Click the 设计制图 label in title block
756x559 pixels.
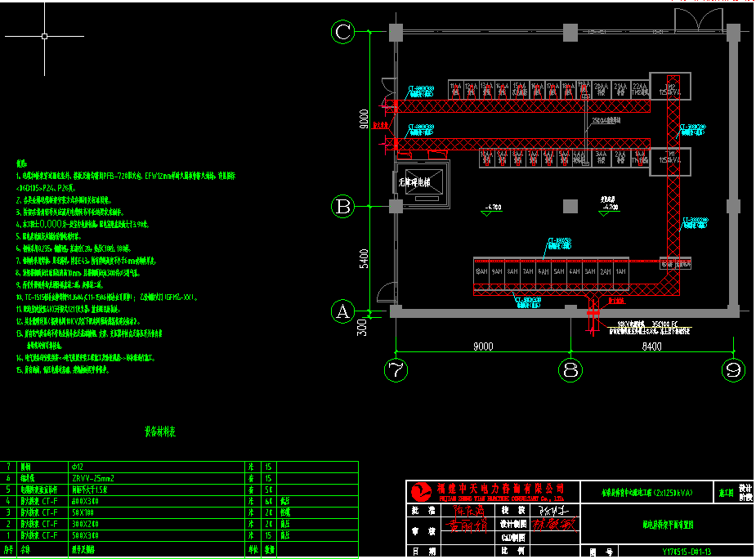(512, 525)
